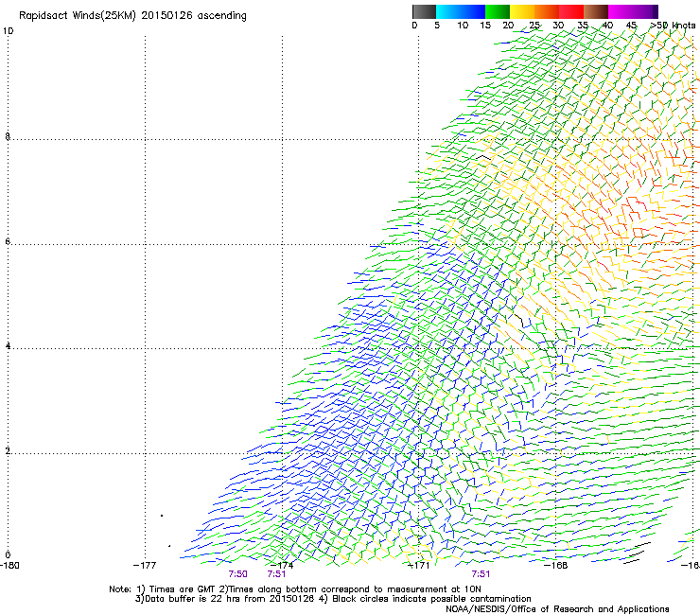Click the '45' label under the color bar
Image resolution: width=700 pixels, height=615 pixels.
pos(631,26)
